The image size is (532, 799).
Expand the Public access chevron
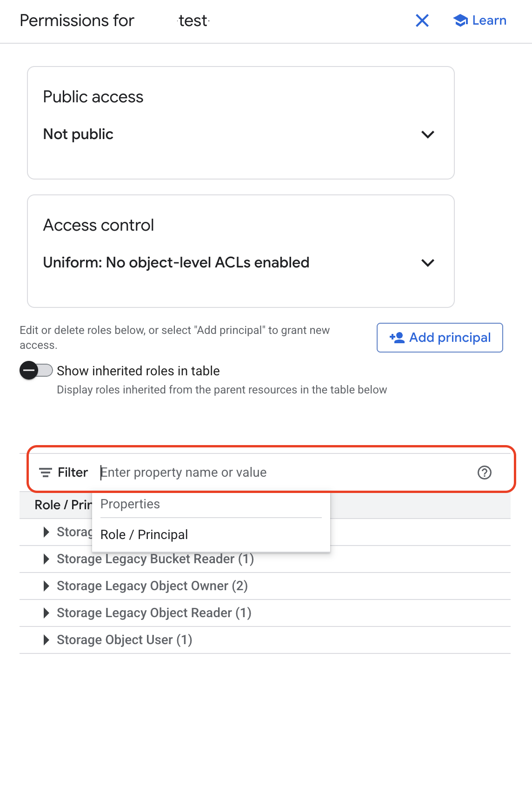[x=427, y=134]
